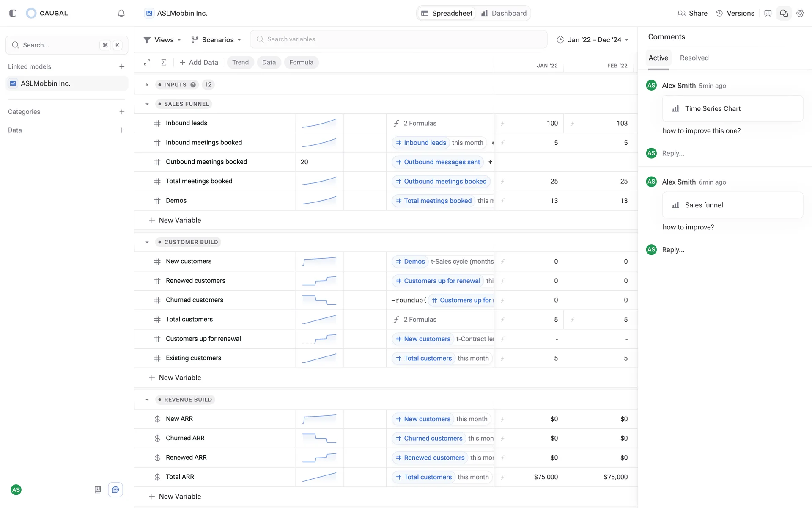Switch to Resolved comments tab
The image size is (812, 508).
coord(694,58)
